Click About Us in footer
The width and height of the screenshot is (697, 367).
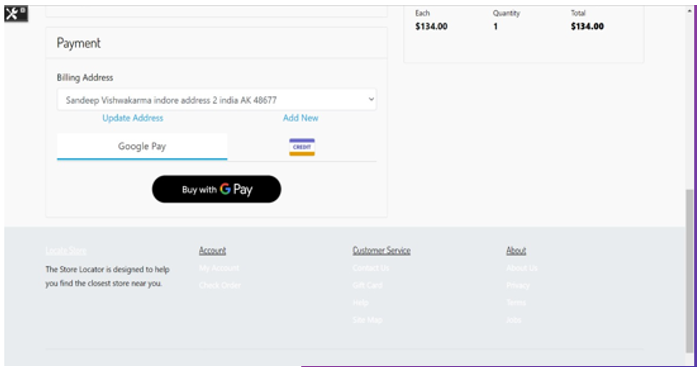coord(522,268)
